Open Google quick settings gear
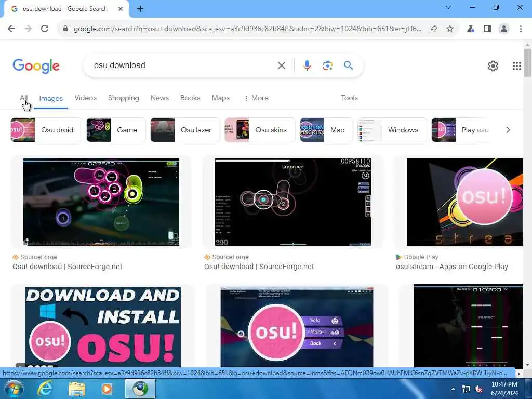Screen dimensions: 532x399 pyautogui.click(x=493, y=66)
